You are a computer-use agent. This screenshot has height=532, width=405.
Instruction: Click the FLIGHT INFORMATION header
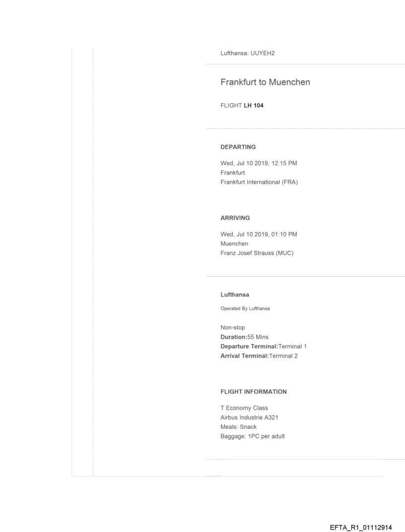tap(253, 392)
